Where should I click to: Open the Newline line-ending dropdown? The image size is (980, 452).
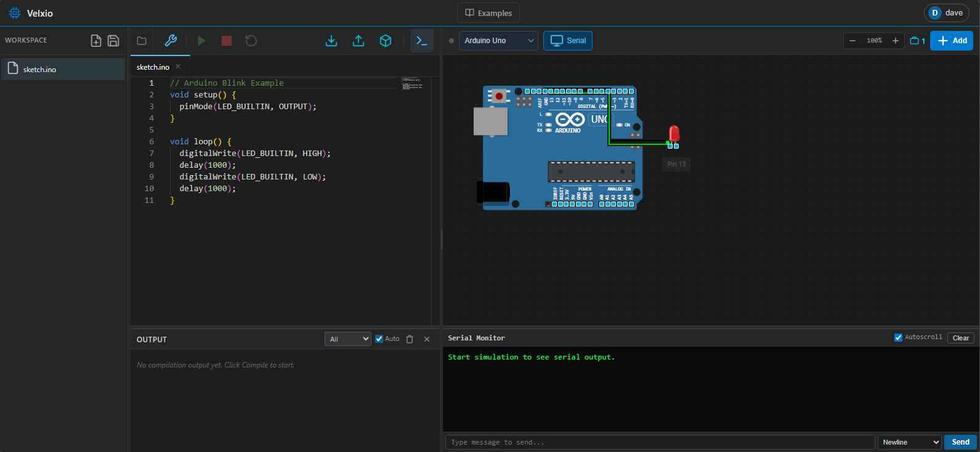910,442
